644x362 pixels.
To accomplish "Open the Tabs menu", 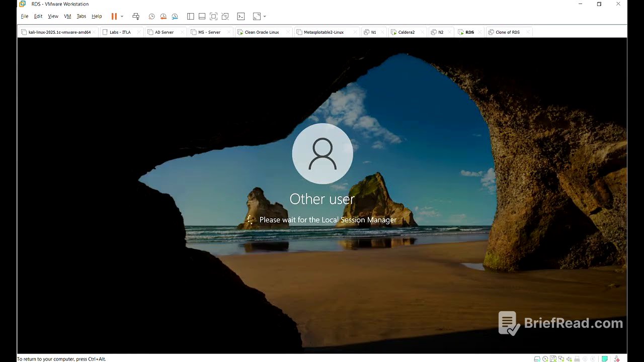I will (81, 16).
